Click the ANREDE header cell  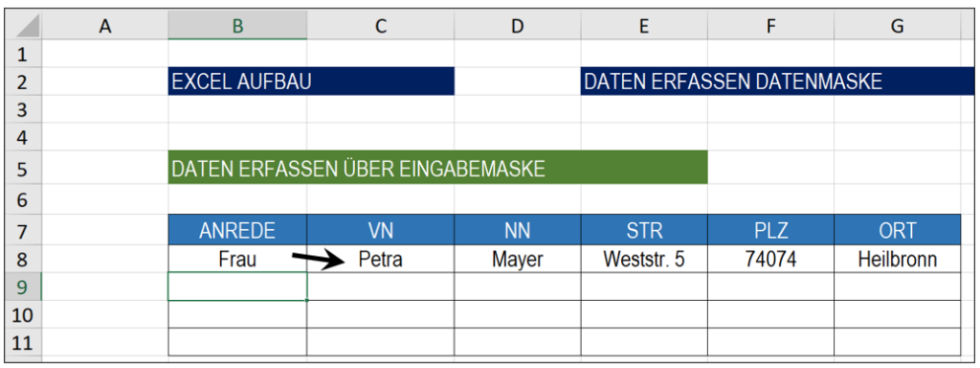click(237, 230)
